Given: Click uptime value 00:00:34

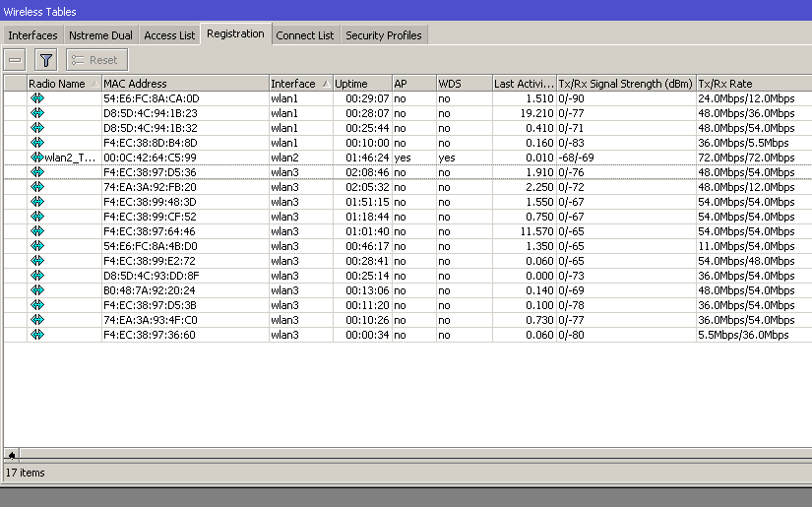Looking at the screenshot, I should [x=367, y=335].
